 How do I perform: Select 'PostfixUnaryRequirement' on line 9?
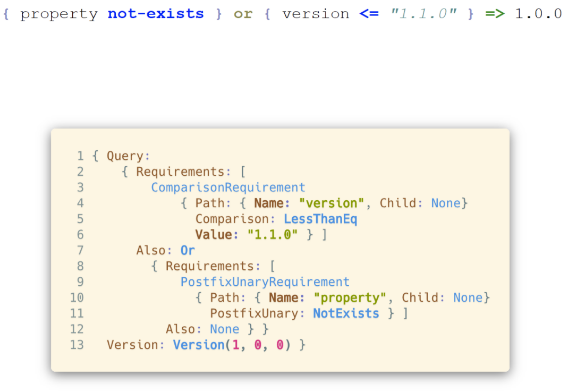(x=265, y=282)
